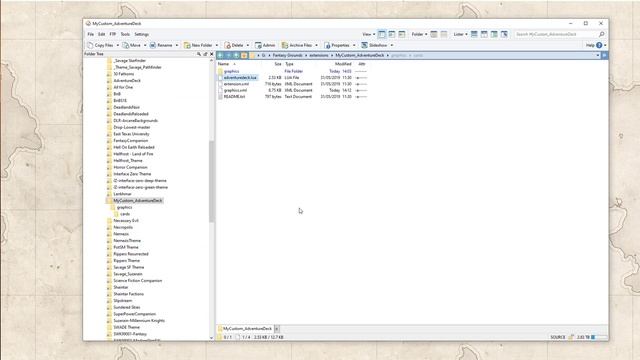Click the Slideshow toolbar button
Viewport: 640px width, 360px height.
[x=374, y=45]
